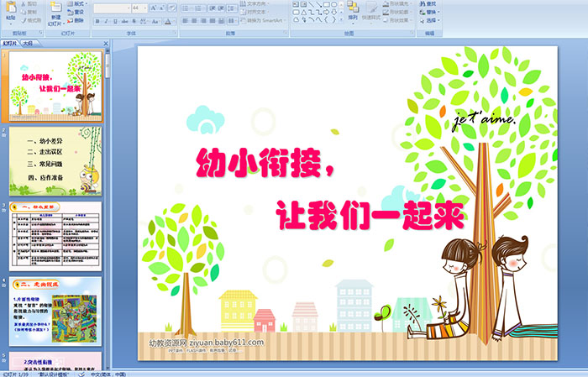Viewport: 588px width, 377px height.
Task: Select the rectangle shape in gallery
Action: (x=326, y=4)
